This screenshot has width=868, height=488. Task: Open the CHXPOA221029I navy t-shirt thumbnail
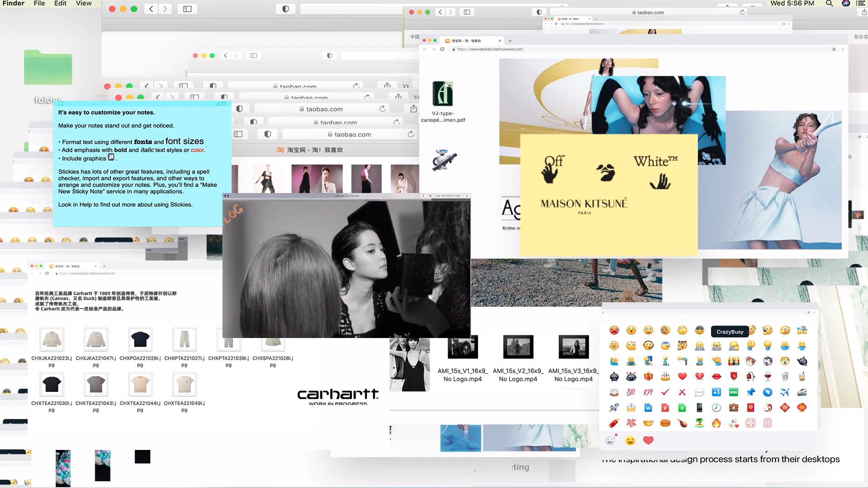pos(140,339)
